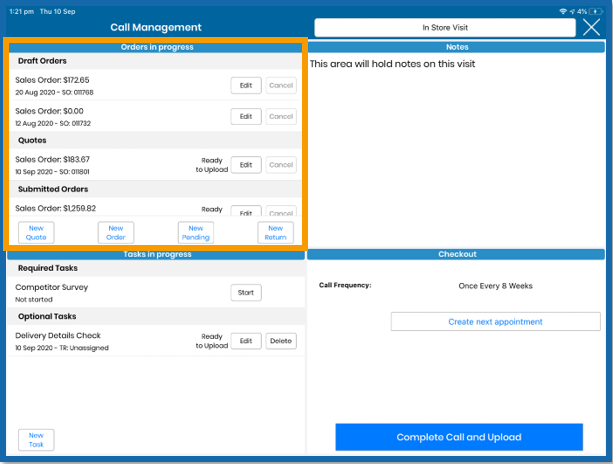Select the Sales Order: $172.65 row text
This screenshot has height=464, width=613.
click(52, 80)
